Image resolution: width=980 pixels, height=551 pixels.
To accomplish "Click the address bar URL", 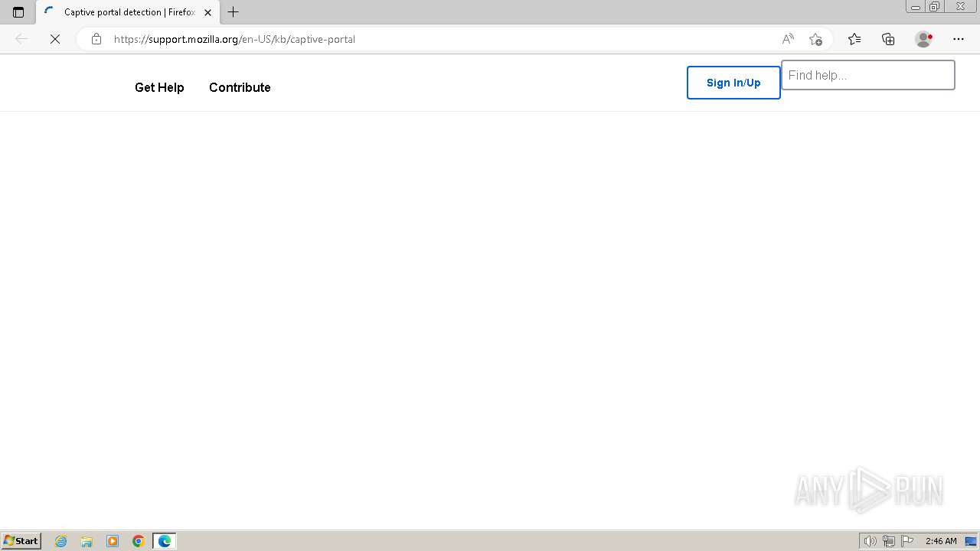I will (234, 39).
